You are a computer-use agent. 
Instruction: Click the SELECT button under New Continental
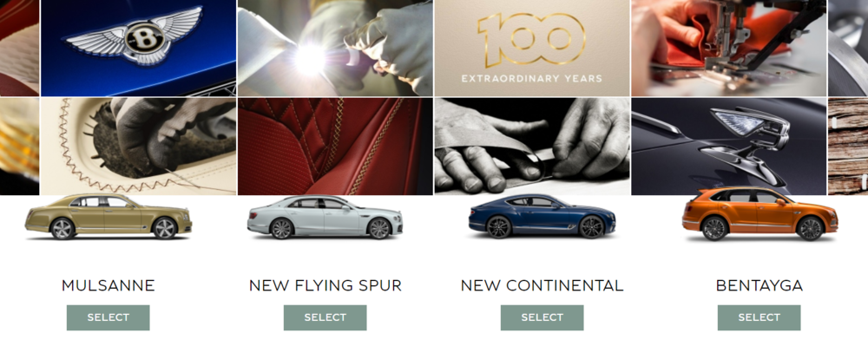tap(542, 317)
